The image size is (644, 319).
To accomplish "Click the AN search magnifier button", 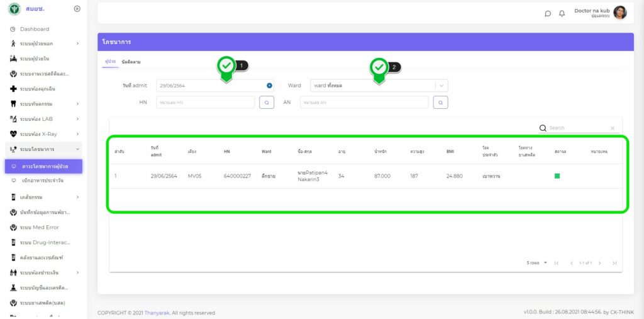I will tap(440, 102).
